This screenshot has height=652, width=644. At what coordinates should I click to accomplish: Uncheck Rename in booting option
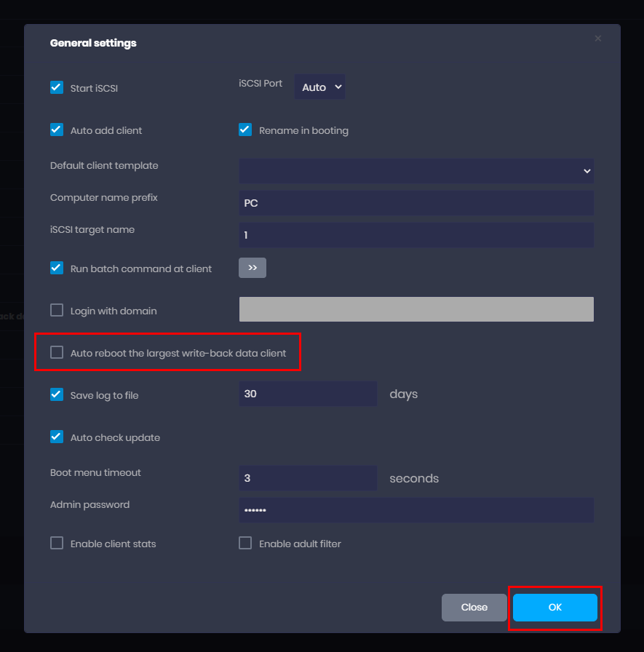[245, 130]
